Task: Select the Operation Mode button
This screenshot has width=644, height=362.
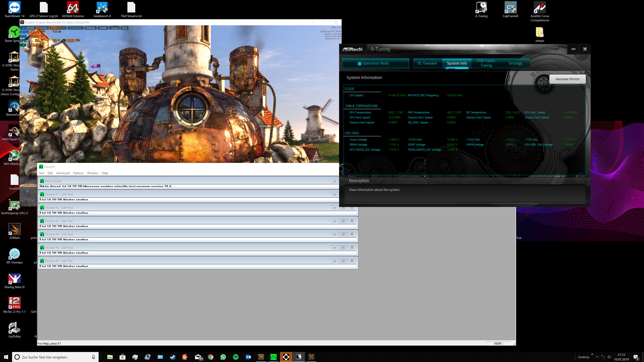Action: click(x=375, y=63)
